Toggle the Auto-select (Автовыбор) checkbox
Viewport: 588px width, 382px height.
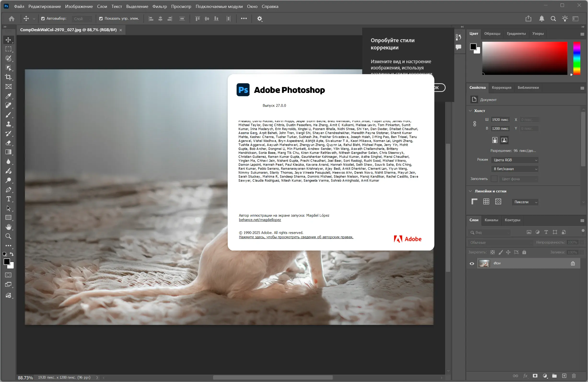coord(43,18)
